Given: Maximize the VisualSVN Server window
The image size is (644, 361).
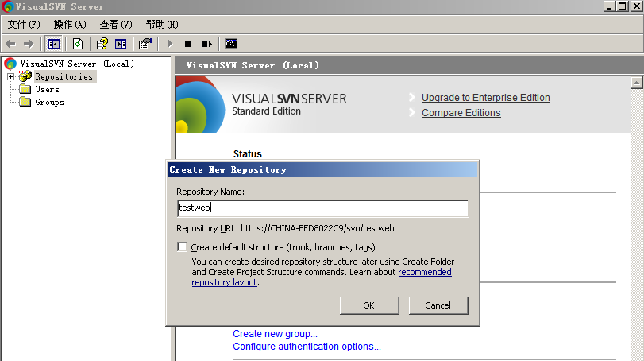Looking at the screenshot, I should (623, 6).
